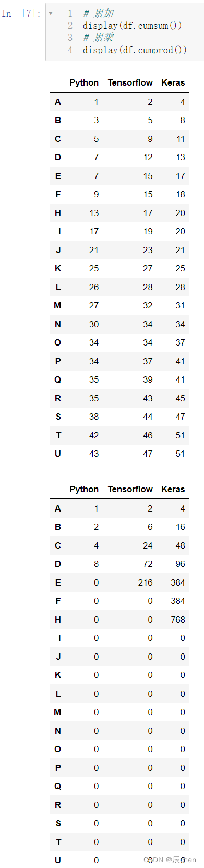Click row label U in cumsum table

point(57,454)
